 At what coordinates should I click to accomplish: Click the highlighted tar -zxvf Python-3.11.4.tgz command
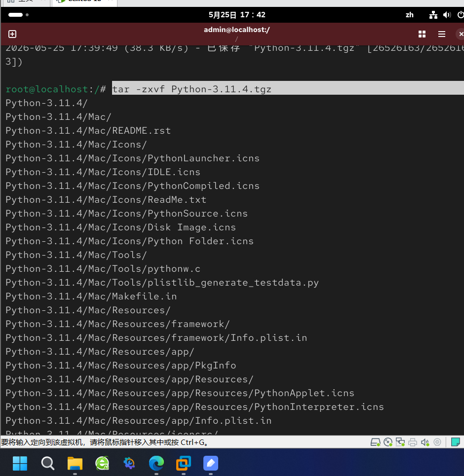[x=192, y=89]
